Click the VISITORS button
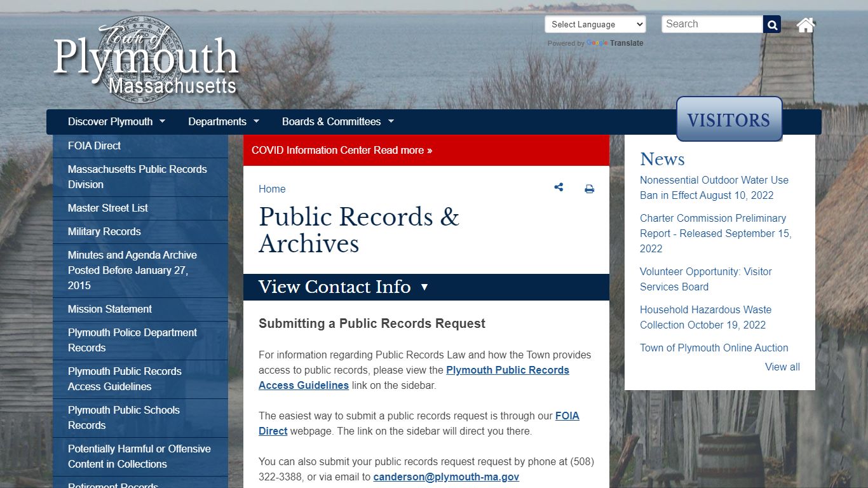 729,119
